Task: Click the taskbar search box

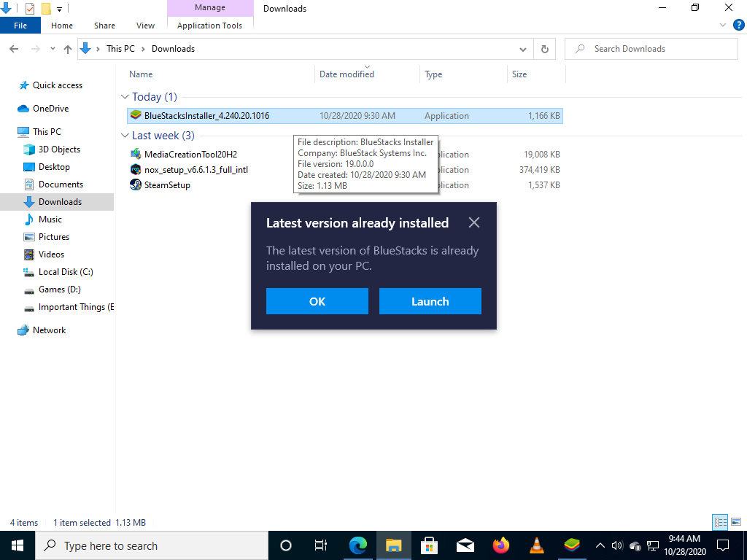Action: click(x=152, y=545)
